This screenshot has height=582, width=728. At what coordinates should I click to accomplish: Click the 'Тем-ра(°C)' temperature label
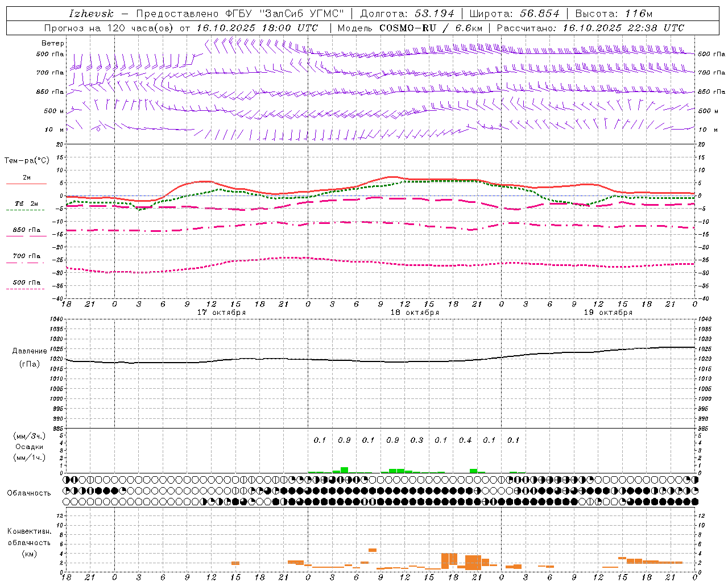pyautogui.click(x=27, y=161)
